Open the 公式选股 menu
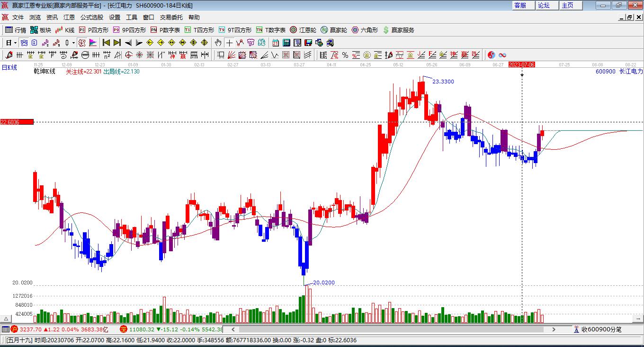 (x=91, y=18)
